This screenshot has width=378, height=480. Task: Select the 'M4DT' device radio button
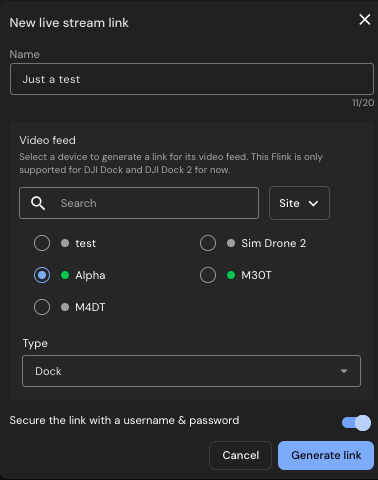42,307
